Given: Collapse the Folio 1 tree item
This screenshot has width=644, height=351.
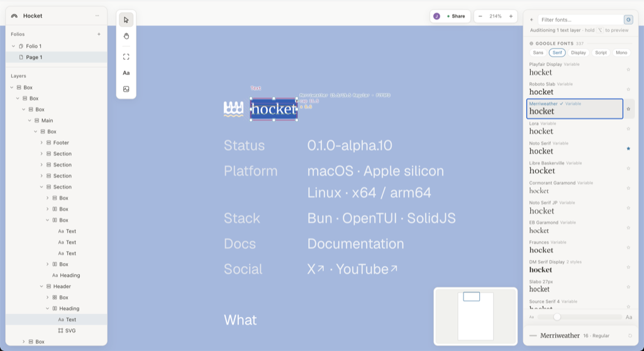Looking at the screenshot, I should [14, 46].
